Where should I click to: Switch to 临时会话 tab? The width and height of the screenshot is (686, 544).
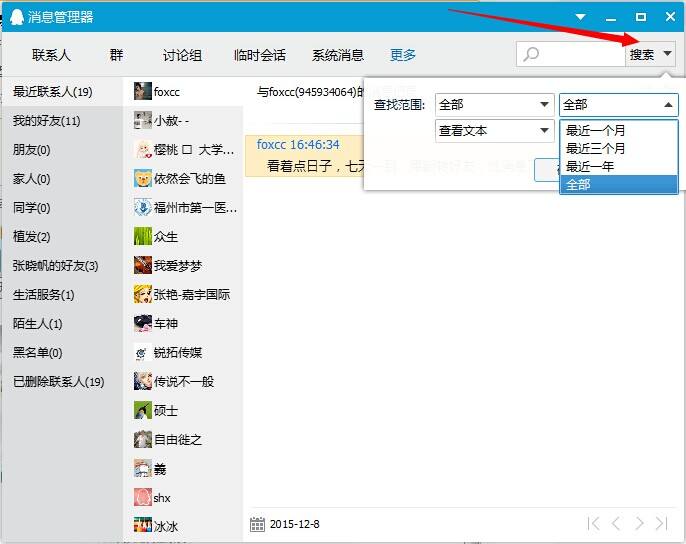259,55
